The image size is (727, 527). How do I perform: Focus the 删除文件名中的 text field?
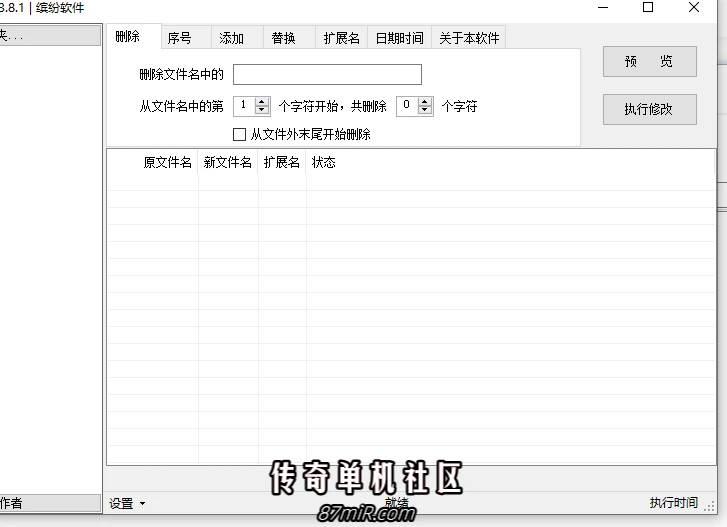pos(327,75)
